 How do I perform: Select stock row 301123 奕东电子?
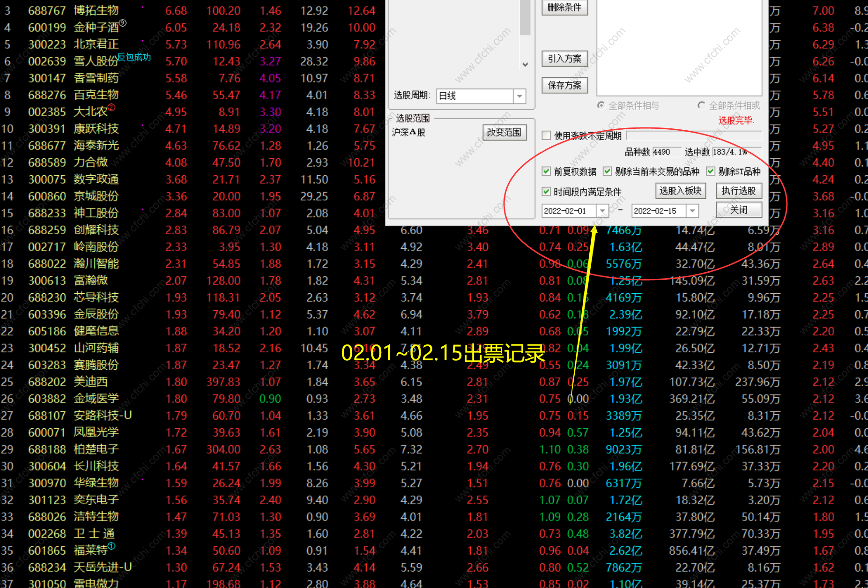coord(73,499)
